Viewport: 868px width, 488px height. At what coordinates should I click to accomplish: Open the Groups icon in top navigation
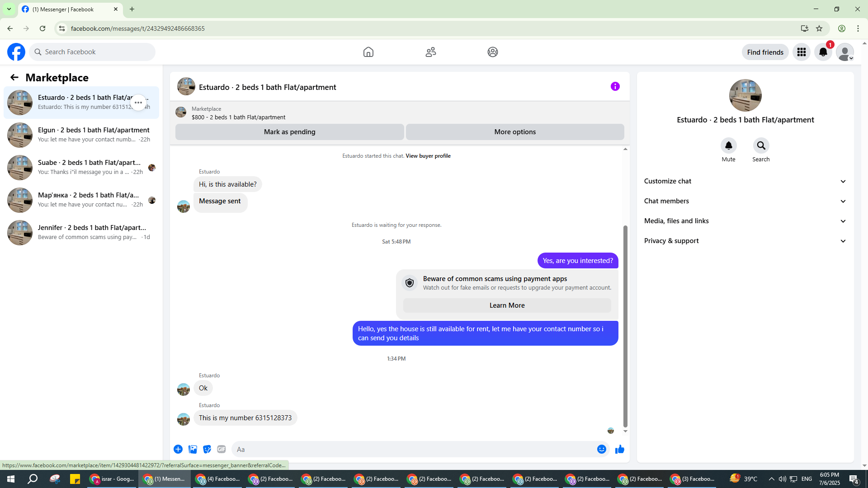point(493,52)
